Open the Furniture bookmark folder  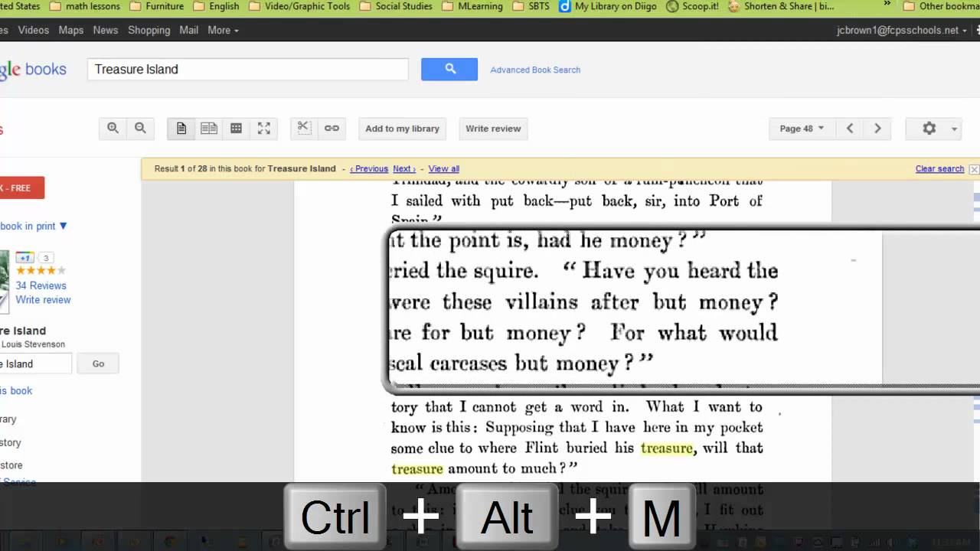click(x=156, y=6)
